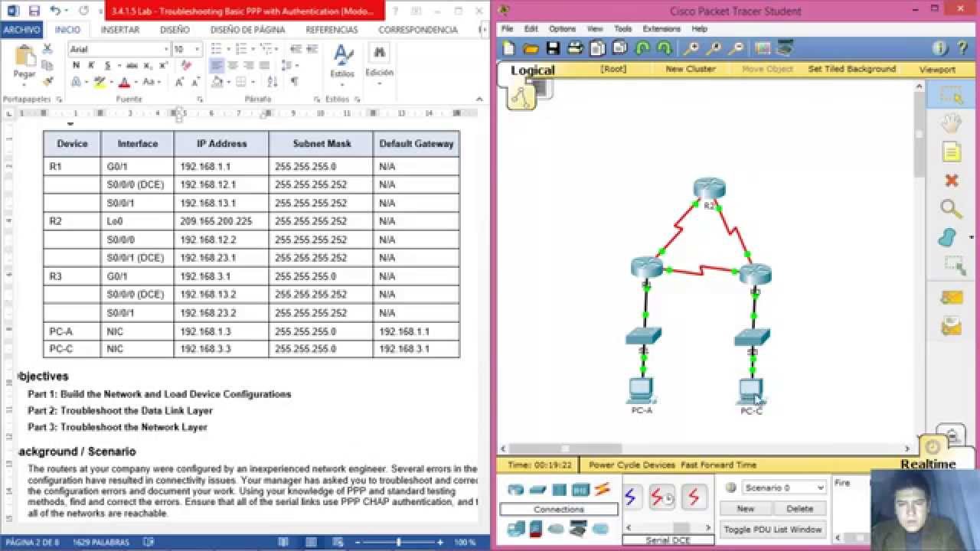Choose the Place Note tool
The image size is (980, 551).
point(951,152)
